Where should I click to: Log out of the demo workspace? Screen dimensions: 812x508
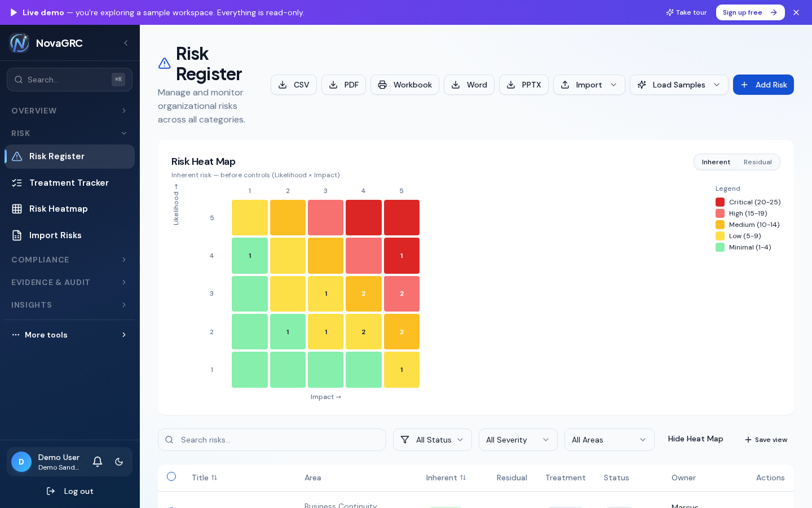(x=70, y=491)
